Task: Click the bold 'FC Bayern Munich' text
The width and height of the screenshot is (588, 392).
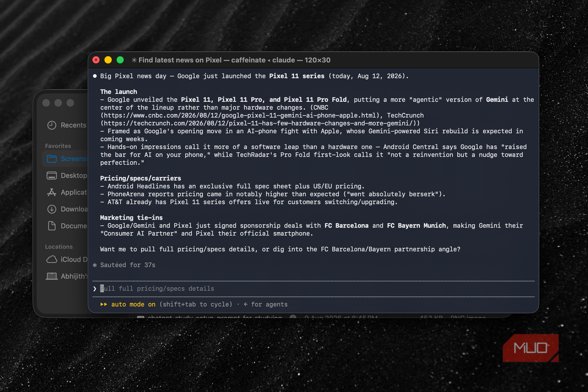Action: [416, 225]
